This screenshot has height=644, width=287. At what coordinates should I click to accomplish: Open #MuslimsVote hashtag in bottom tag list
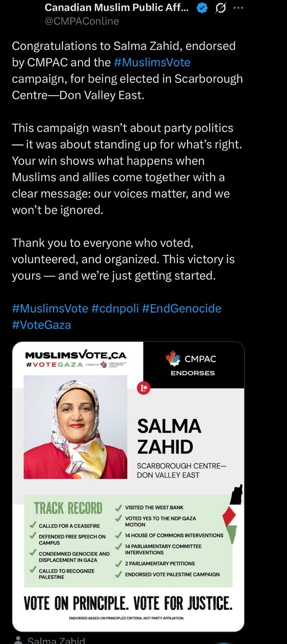point(50,308)
